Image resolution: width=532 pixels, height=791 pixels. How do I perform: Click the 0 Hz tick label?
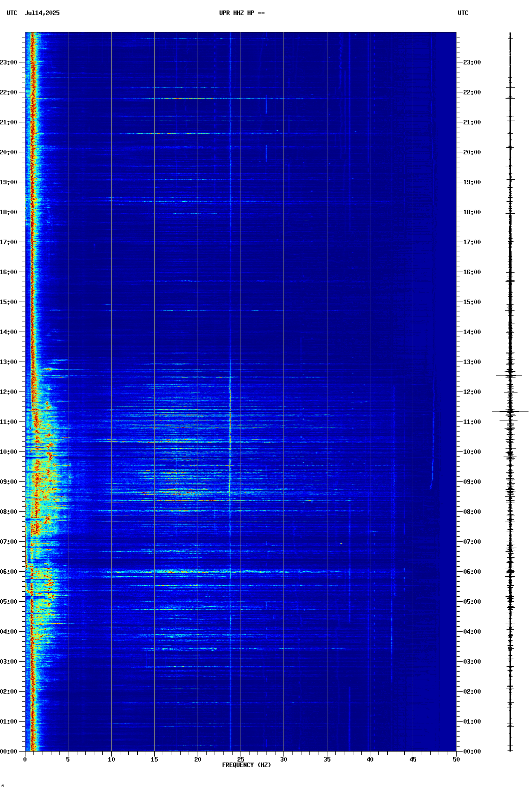(x=25, y=760)
